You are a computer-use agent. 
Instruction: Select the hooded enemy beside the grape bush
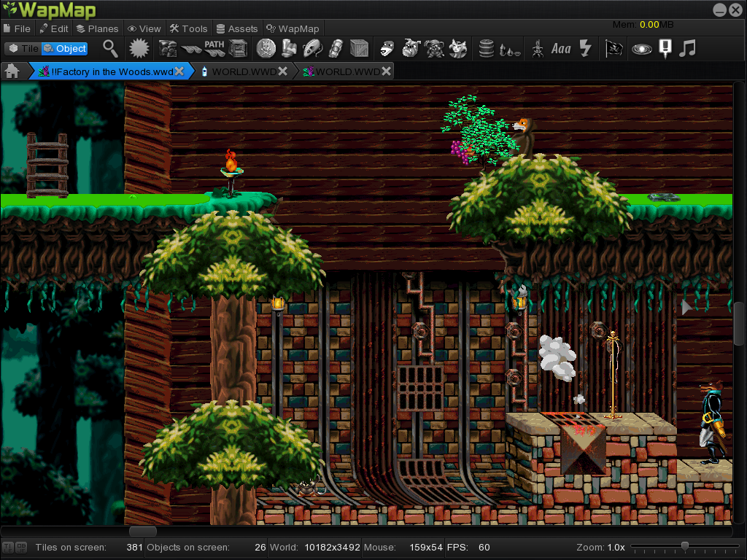(x=524, y=138)
